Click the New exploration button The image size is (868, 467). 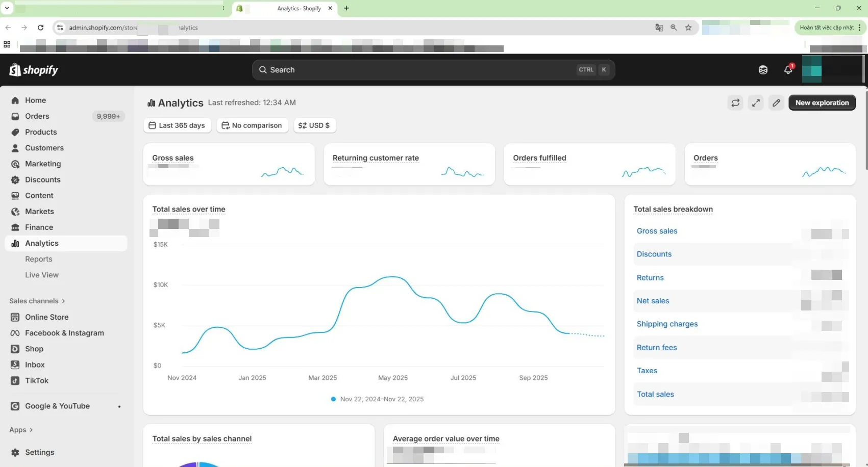click(x=822, y=103)
